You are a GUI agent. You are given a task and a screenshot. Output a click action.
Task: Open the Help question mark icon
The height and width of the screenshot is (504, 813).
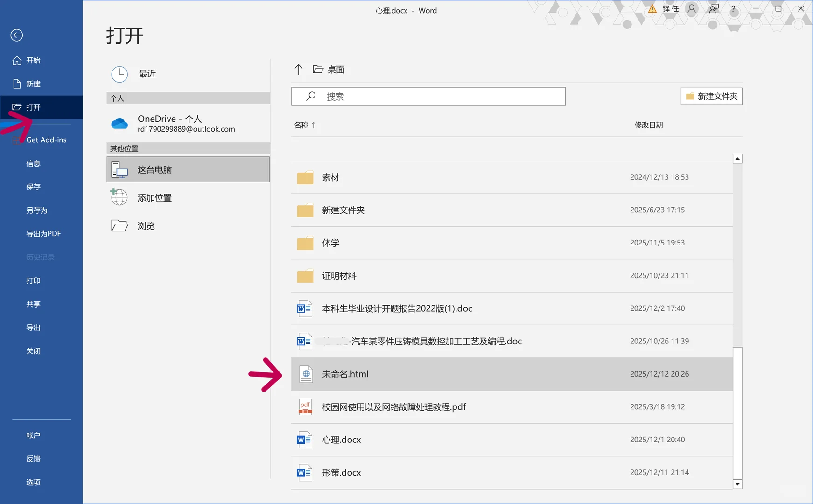[x=732, y=9]
